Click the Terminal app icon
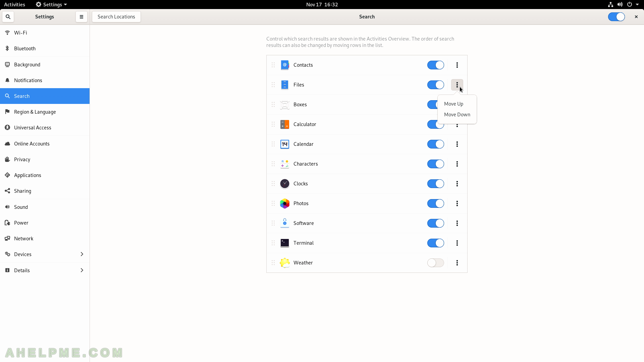 click(x=285, y=243)
